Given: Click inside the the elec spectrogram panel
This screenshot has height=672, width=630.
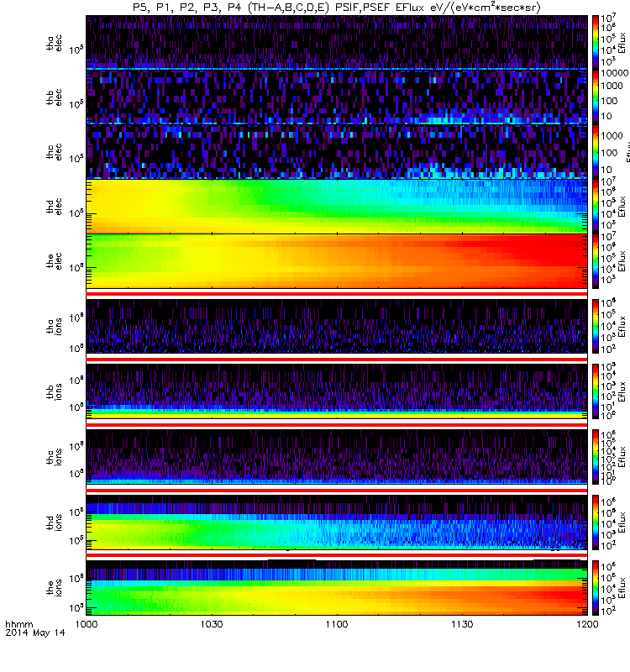Looking at the screenshot, I should coord(337,260).
